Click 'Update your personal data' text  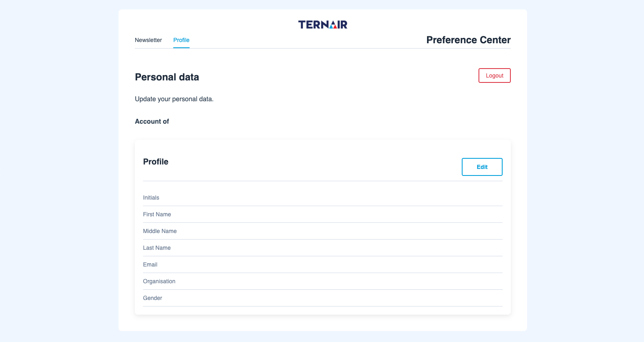click(x=174, y=99)
